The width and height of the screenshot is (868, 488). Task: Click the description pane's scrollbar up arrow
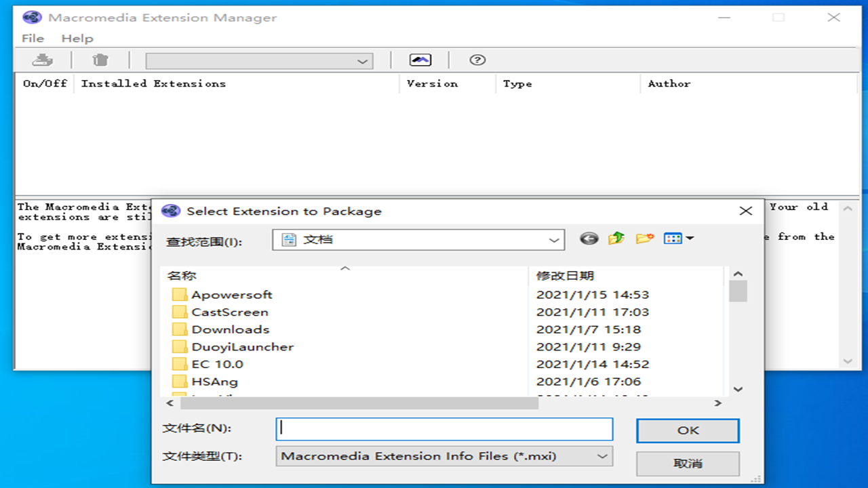tap(848, 209)
